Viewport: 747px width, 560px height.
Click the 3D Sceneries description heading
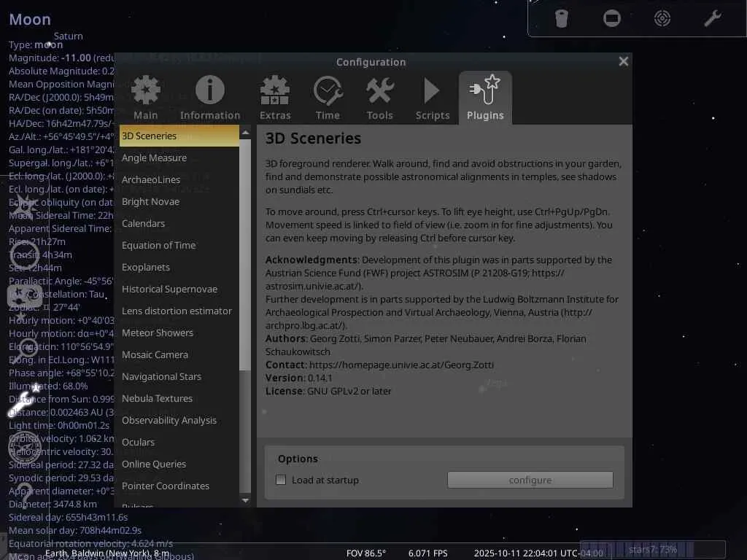tap(313, 138)
